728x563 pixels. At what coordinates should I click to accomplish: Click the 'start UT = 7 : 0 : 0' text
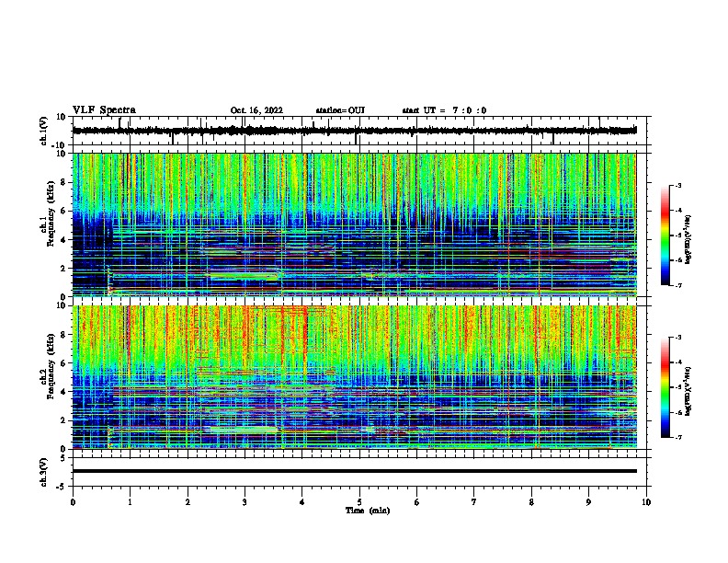coord(444,110)
